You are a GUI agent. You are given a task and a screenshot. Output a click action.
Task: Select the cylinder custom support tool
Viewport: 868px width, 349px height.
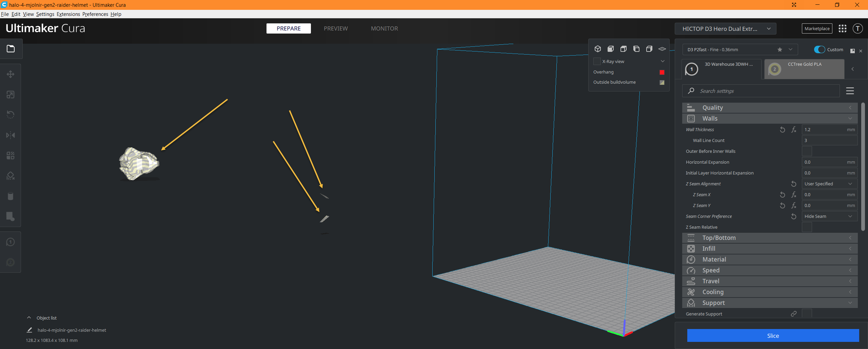coord(11,196)
